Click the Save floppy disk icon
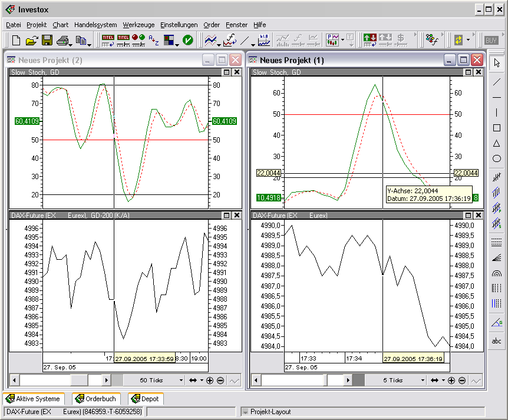Image resolution: width=508 pixels, height=420 pixels. [47, 40]
